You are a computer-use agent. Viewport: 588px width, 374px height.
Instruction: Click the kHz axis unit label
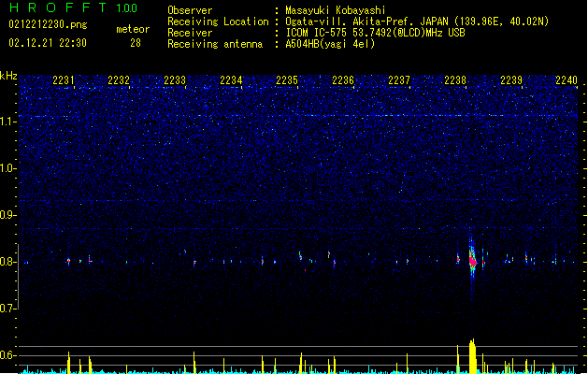point(8,76)
